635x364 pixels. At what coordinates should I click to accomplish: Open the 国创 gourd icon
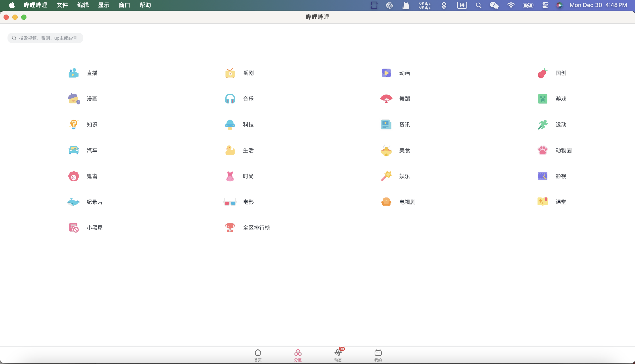[x=542, y=73]
